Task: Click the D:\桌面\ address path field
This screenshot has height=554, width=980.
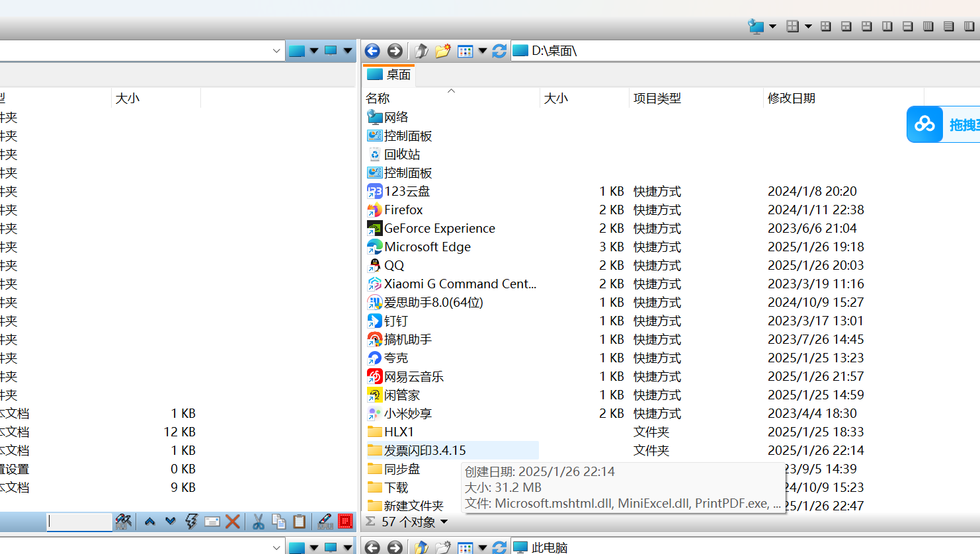Action: [745, 51]
